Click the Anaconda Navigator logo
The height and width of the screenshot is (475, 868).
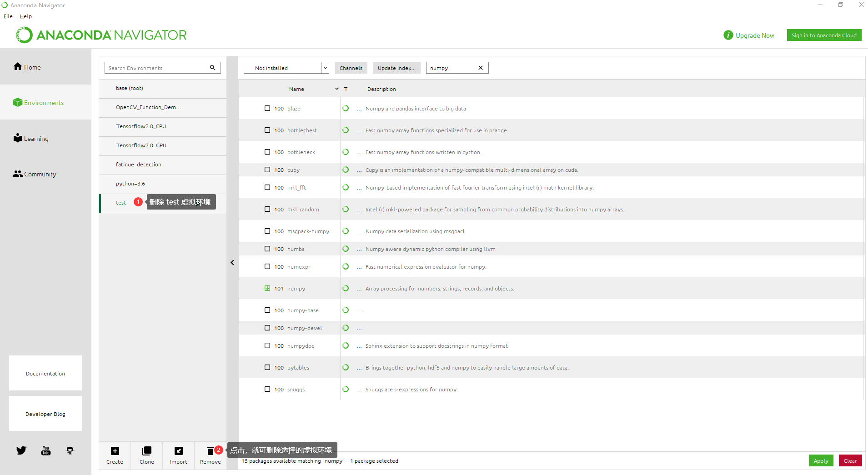pyautogui.click(x=101, y=35)
